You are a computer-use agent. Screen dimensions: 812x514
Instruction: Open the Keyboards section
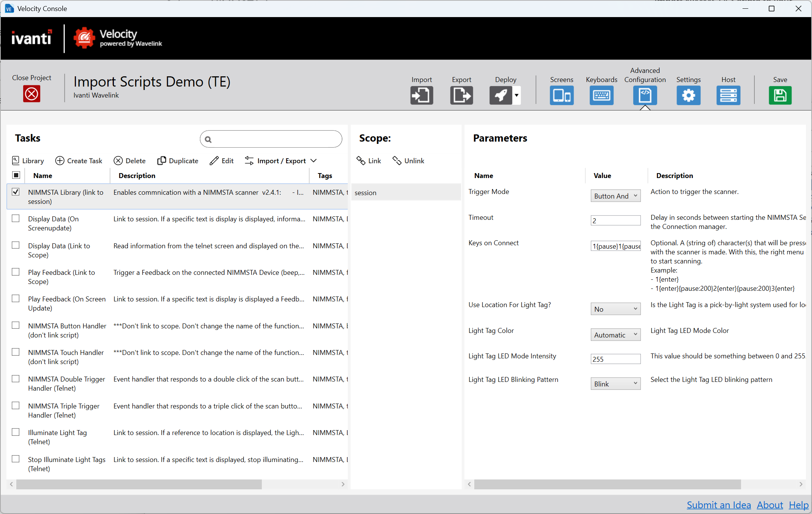point(601,95)
